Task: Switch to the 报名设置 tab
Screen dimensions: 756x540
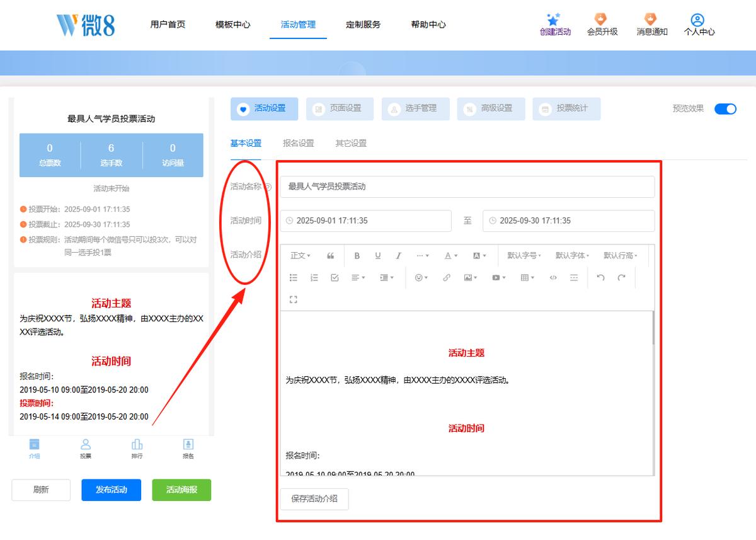Action: 299,143
